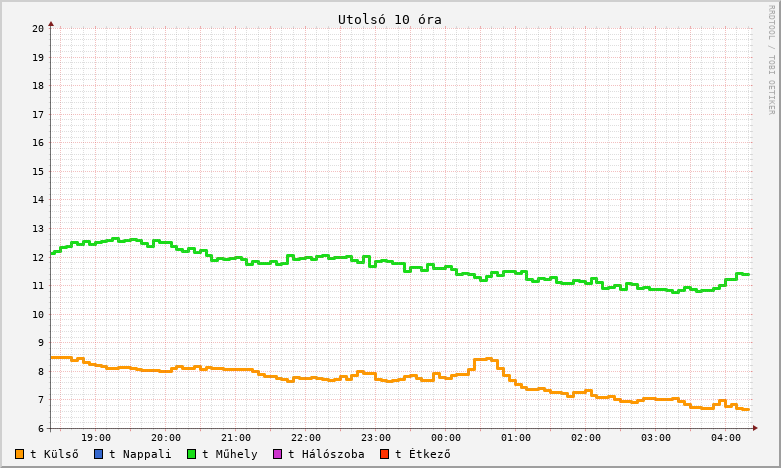The image size is (781, 468).
Task: Select the 't Étkező' legend label
Action: tap(422, 454)
